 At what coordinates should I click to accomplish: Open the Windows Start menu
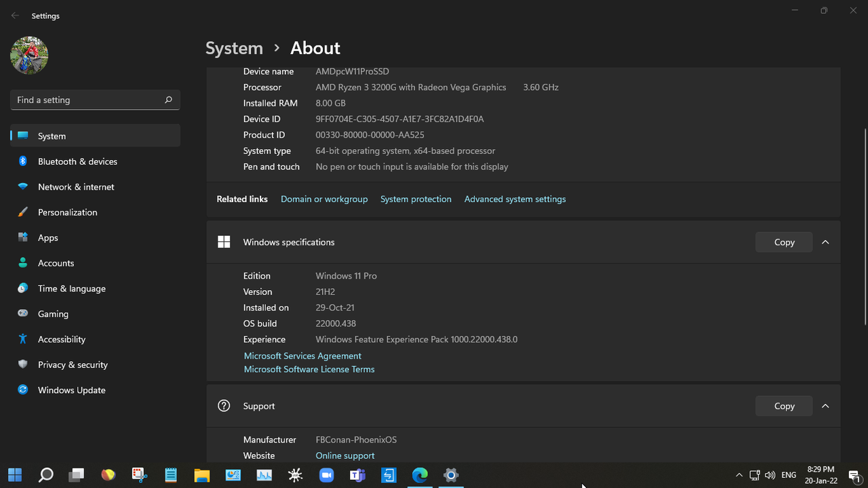(15, 475)
